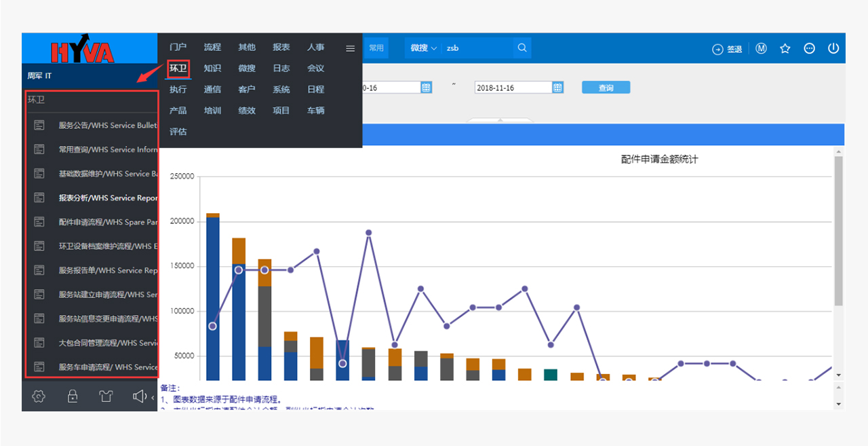
Task: Click scroll down arrow of remarks box
Action: coord(839,404)
